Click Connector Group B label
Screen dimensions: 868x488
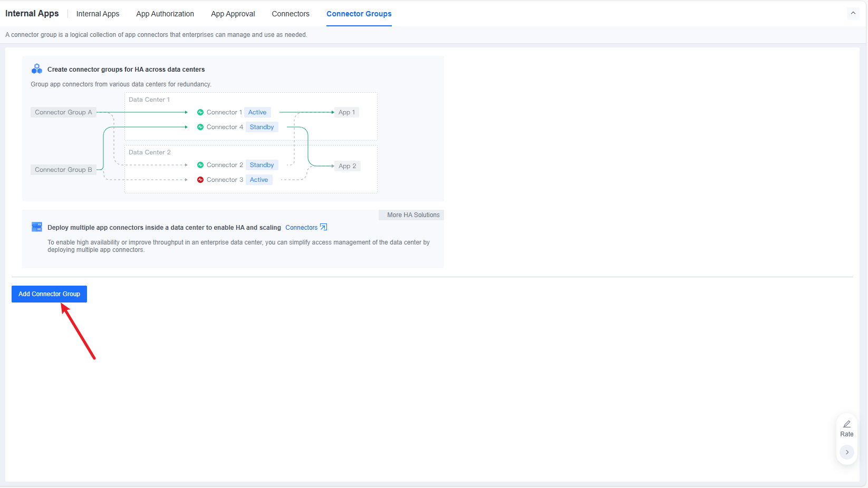(x=63, y=170)
